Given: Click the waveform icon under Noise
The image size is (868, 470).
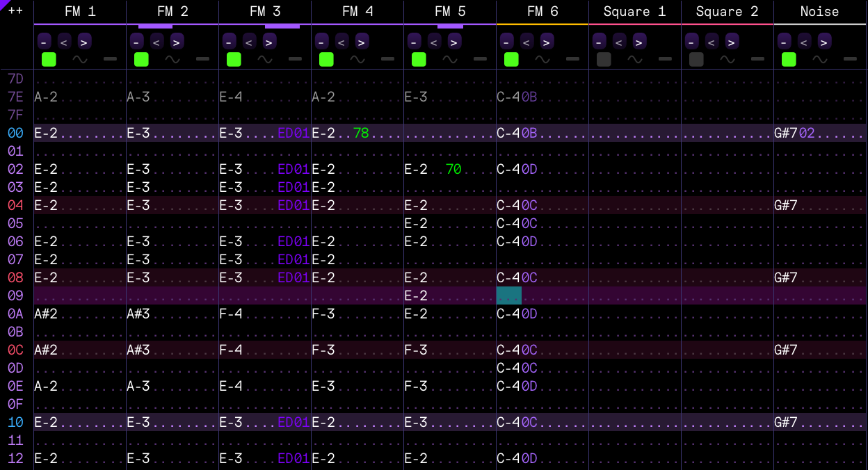Looking at the screenshot, I should pos(820,60).
